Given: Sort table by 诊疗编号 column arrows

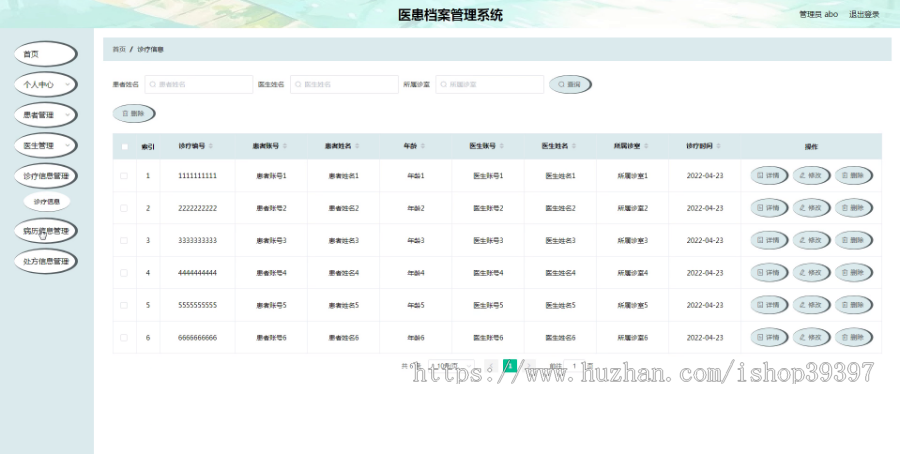Looking at the screenshot, I should click(211, 146).
